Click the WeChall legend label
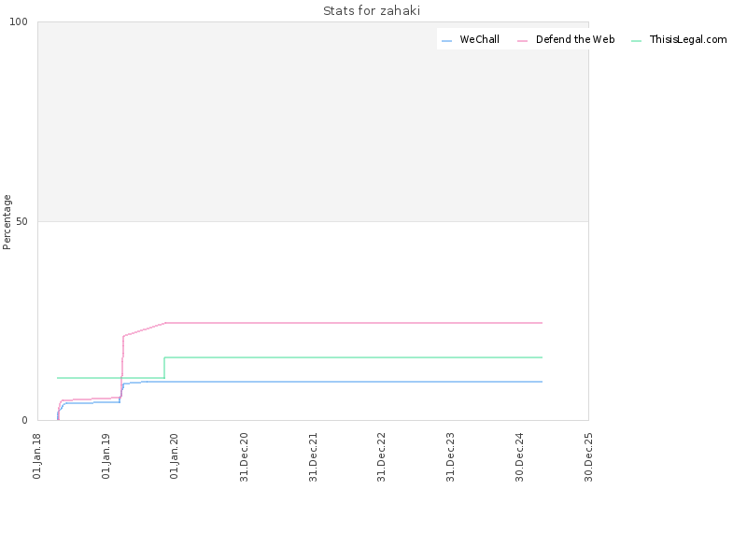Screen dimensions: 747x560 pyautogui.click(x=479, y=39)
